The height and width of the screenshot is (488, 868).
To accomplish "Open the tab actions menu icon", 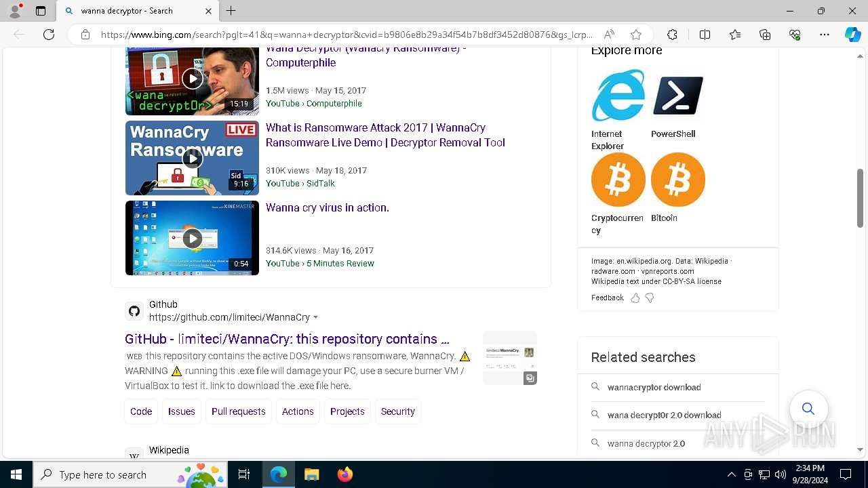I will [41, 11].
